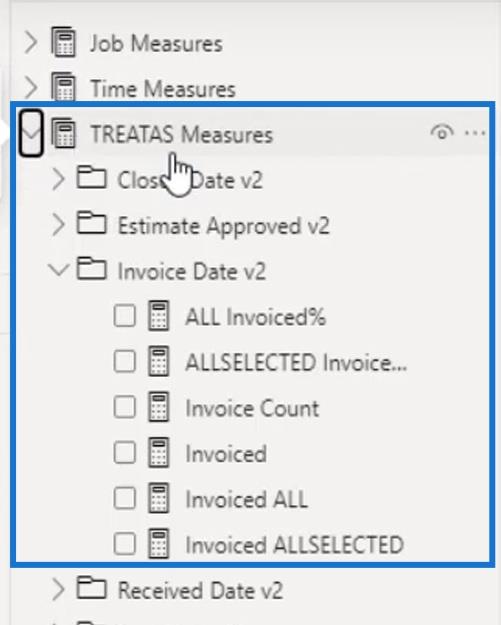This screenshot has width=501, height=625.
Task: Enable the Invoiced ALL checkbox
Action: click(125, 498)
